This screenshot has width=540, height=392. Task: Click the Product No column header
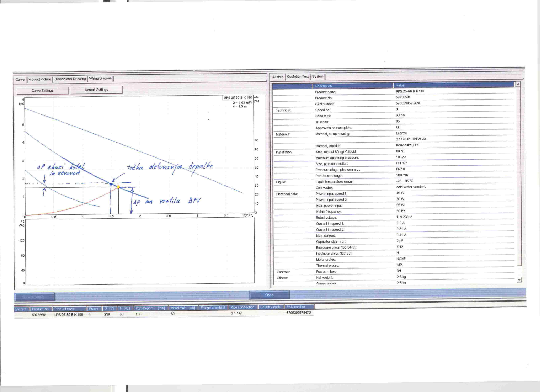tap(41, 309)
